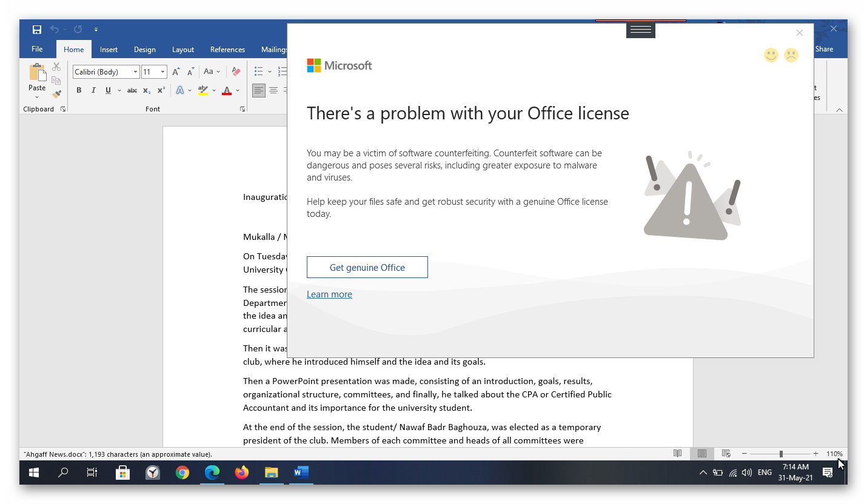
Task: Switch to Read Mode view
Action: (x=678, y=454)
